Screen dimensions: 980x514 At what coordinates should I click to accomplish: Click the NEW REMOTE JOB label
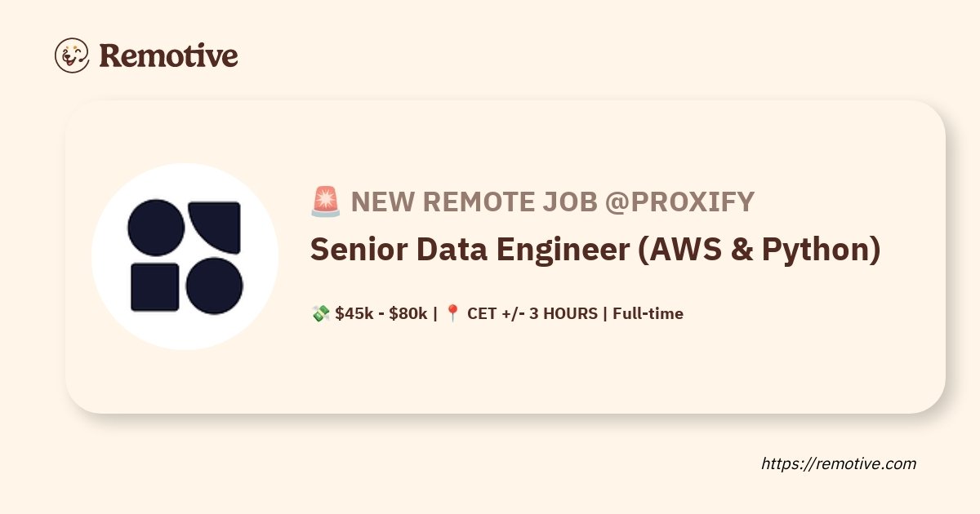[474, 202]
